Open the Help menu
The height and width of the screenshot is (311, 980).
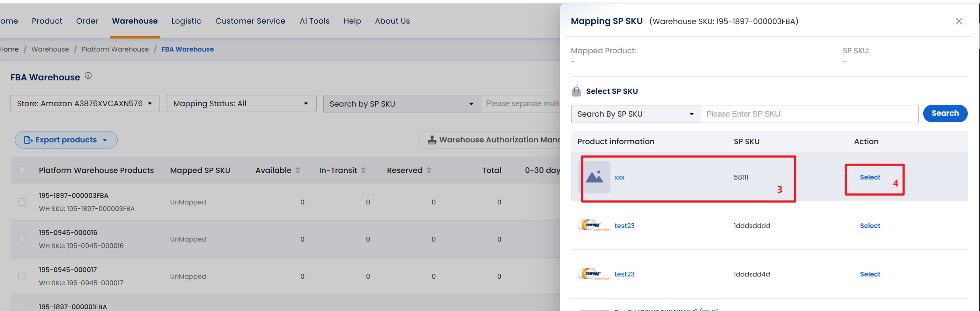pyautogui.click(x=352, y=21)
